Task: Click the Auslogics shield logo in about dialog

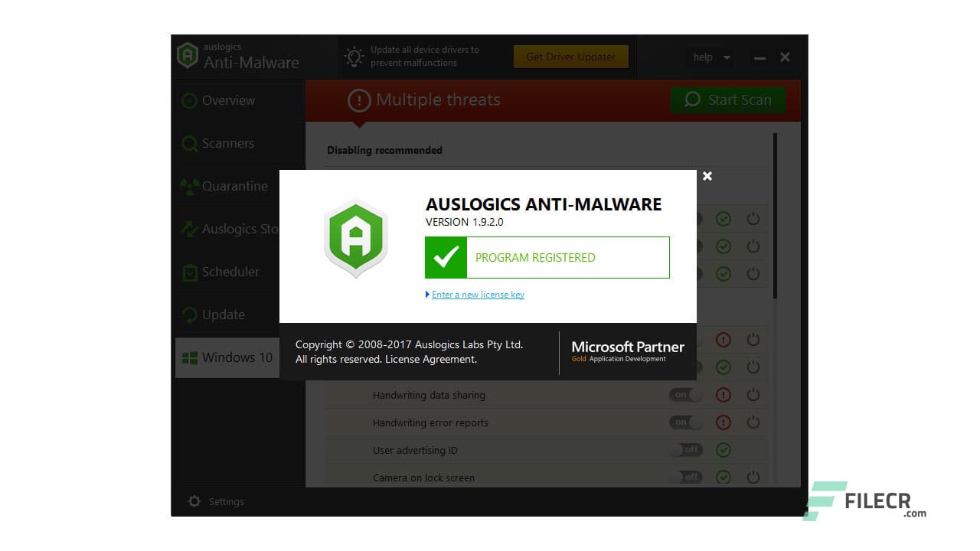Action: click(x=355, y=238)
